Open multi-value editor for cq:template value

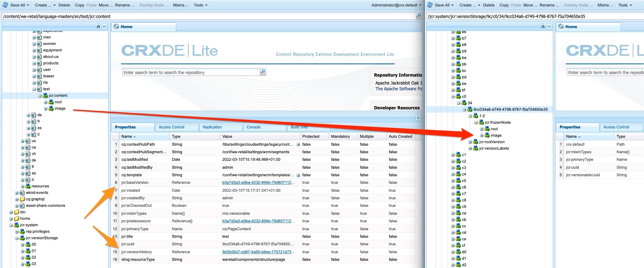298,175
